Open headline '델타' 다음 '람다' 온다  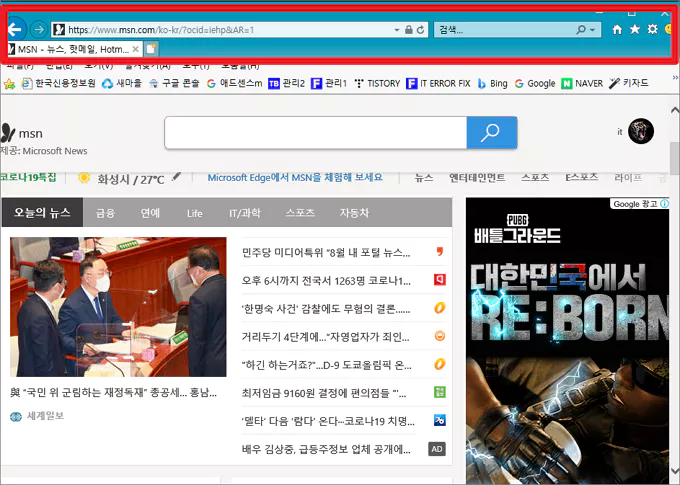[328, 421]
